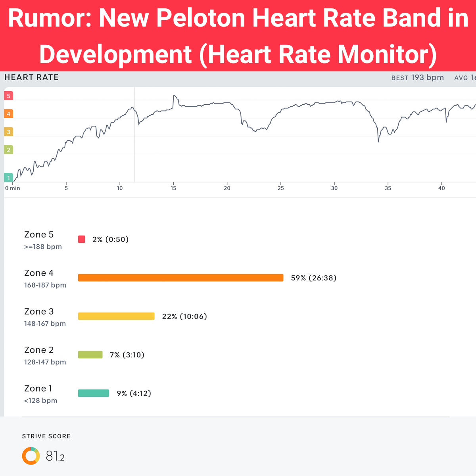Select the yellow zone 3 chart badge

pos(8,132)
